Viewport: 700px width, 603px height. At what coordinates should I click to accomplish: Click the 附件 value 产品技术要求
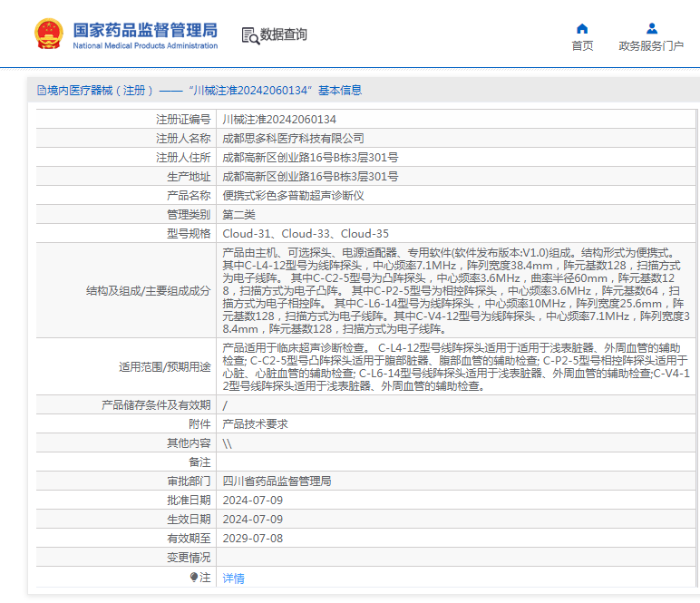(x=255, y=423)
